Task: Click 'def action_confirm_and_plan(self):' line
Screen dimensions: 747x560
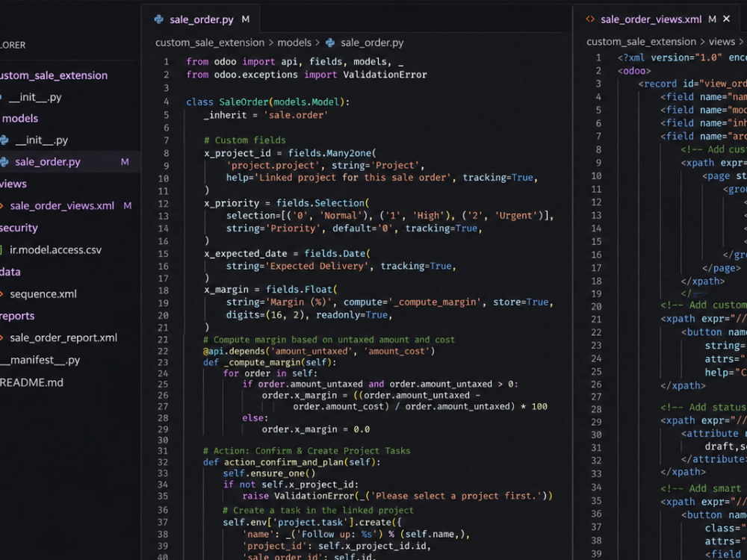Action: pos(291,462)
